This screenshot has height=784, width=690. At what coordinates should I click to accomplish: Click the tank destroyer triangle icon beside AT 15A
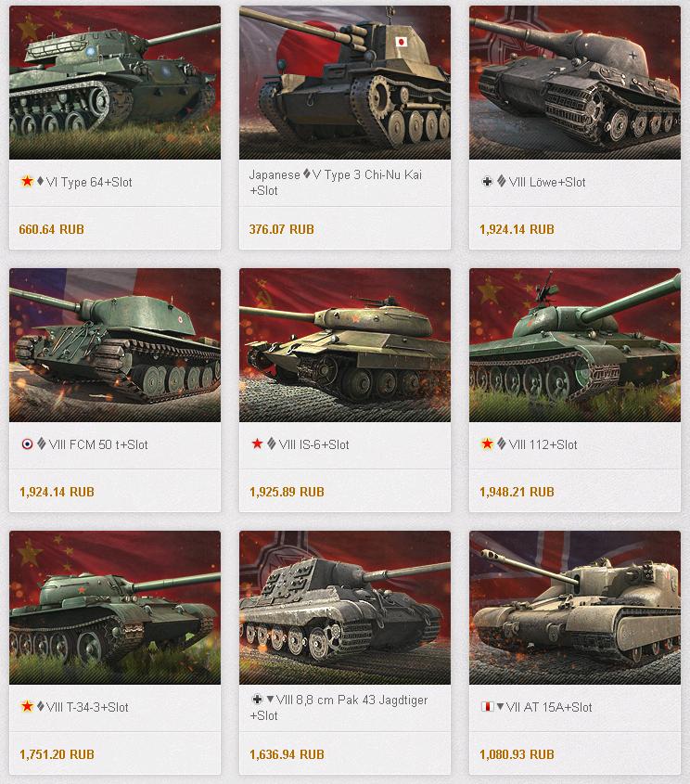[x=500, y=706]
